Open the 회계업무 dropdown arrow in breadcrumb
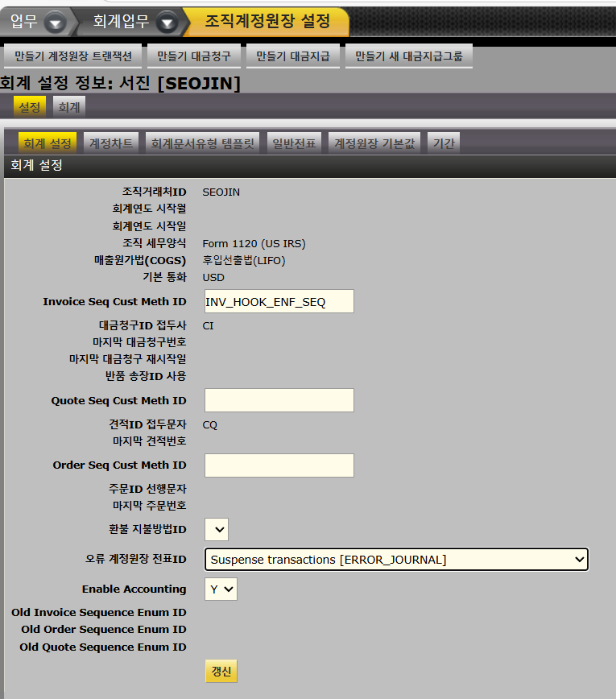Image resolution: width=616 pixels, height=699 pixels. 167,22
